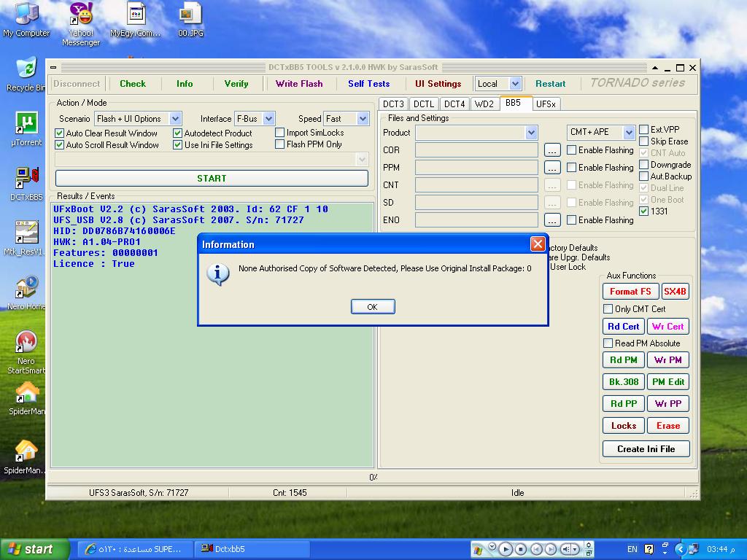
Task: Click the EN language indicator in taskbar
Action: click(x=632, y=549)
